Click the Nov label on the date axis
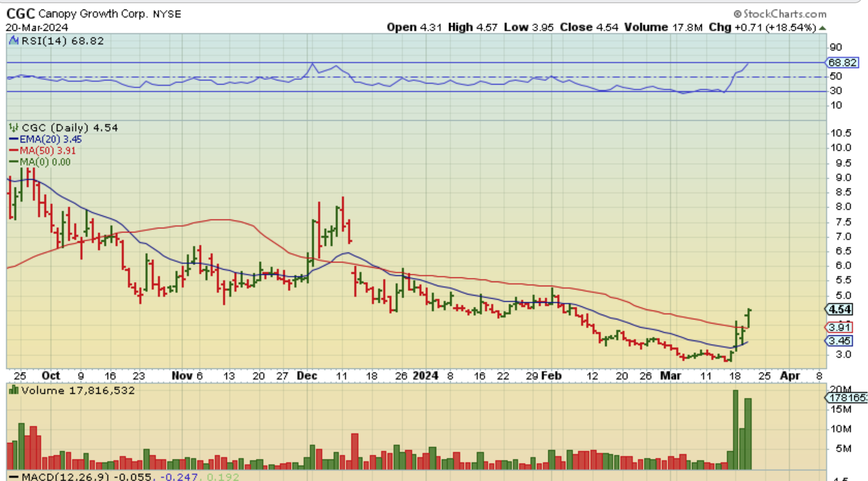The width and height of the screenshot is (868, 481). click(x=181, y=376)
